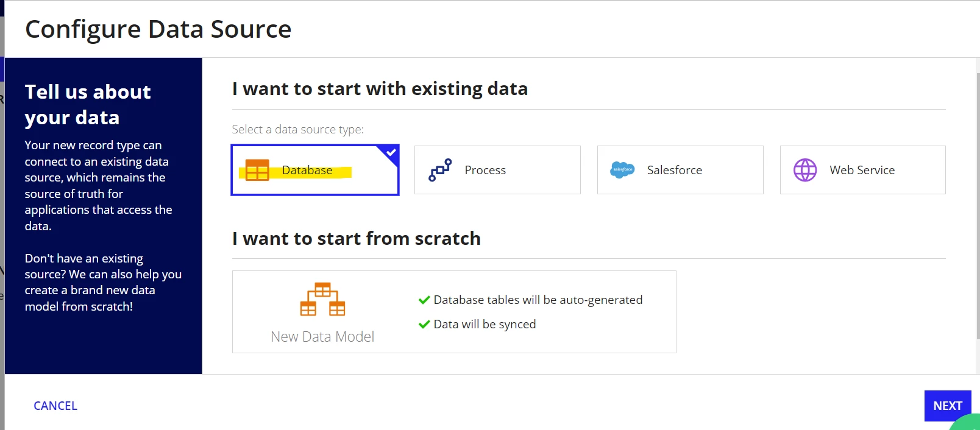The image size is (980, 430).
Task: Click the Salesforce text label
Action: 675,170
